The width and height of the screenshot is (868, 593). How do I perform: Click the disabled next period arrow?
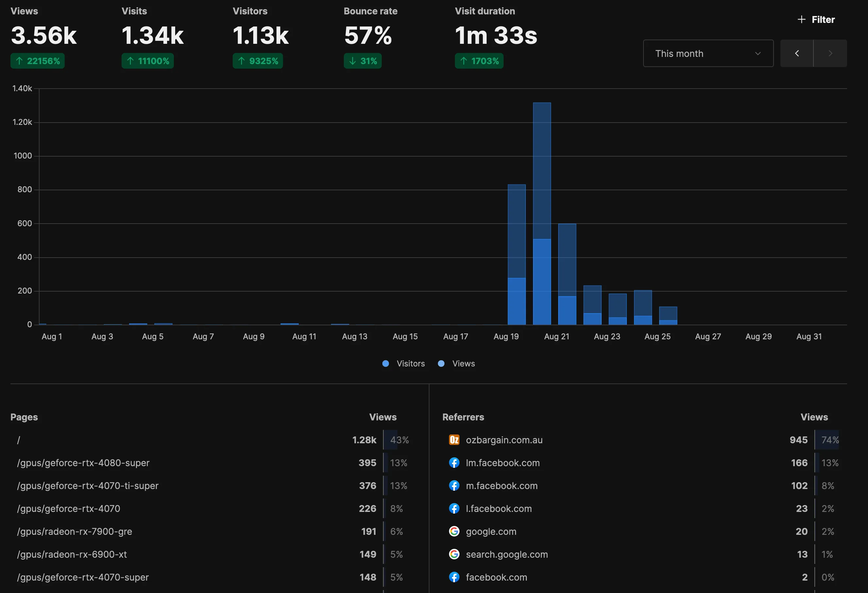click(830, 53)
